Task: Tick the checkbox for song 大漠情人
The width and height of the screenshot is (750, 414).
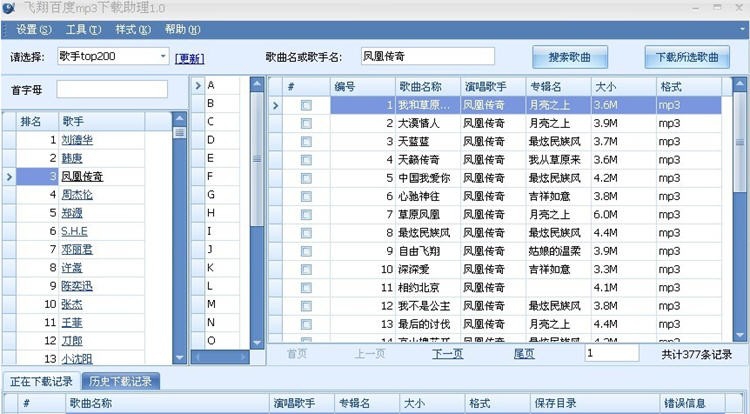Action: [x=306, y=123]
